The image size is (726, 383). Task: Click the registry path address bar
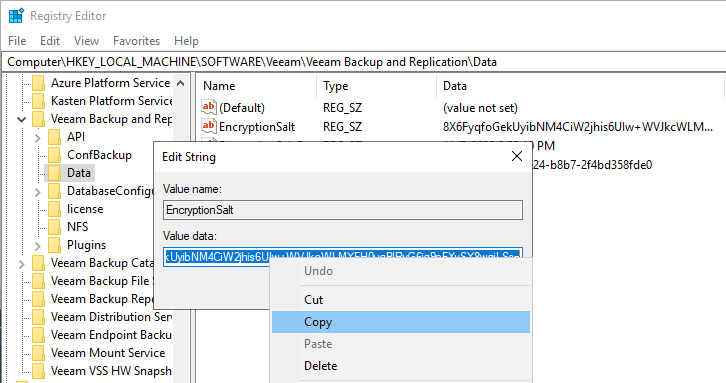(363, 62)
